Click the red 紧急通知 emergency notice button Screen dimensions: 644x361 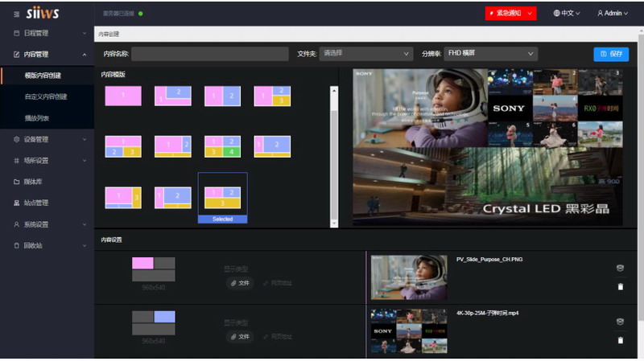click(x=510, y=13)
